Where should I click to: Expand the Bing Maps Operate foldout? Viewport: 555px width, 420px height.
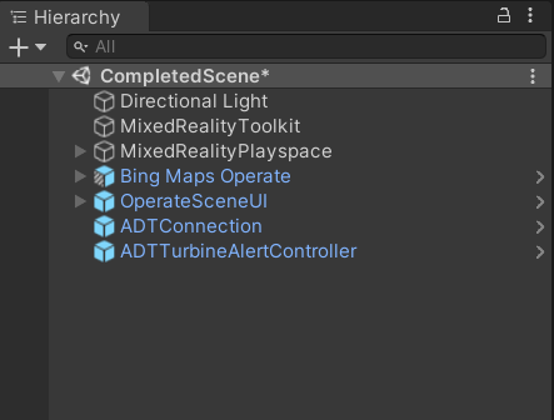click(x=80, y=176)
